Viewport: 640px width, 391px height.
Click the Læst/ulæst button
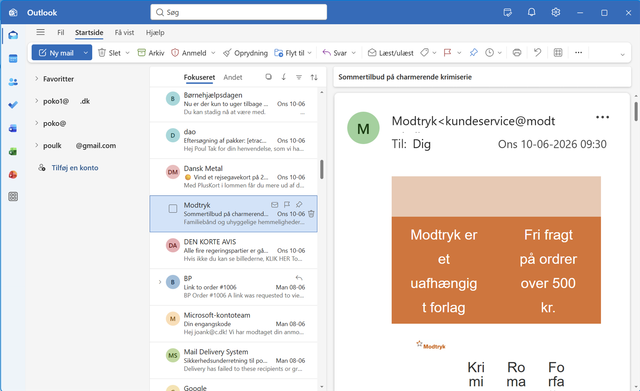(x=391, y=53)
